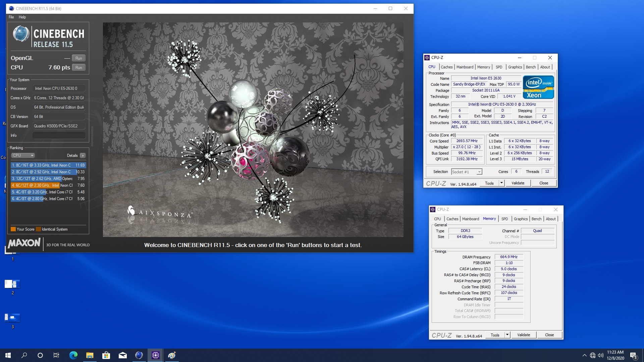Image resolution: width=644 pixels, height=362 pixels.
Task: Open About tab in lower CPU-Z window
Action: coord(551,219)
